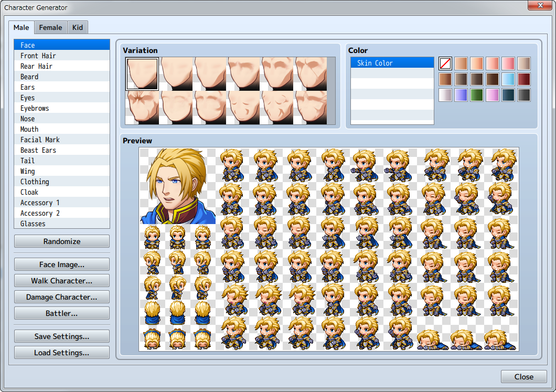Choose second face variation in top row
This screenshot has height=392, width=556.
pos(176,74)
